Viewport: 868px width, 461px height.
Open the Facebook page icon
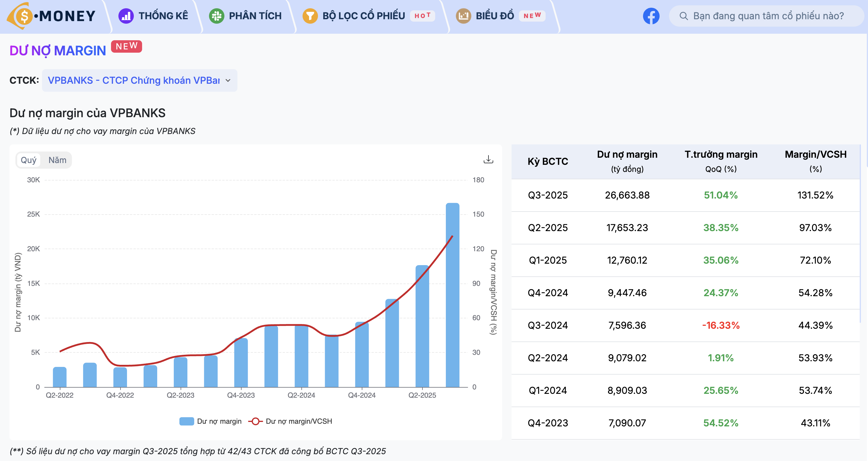(x=651, y=16)
